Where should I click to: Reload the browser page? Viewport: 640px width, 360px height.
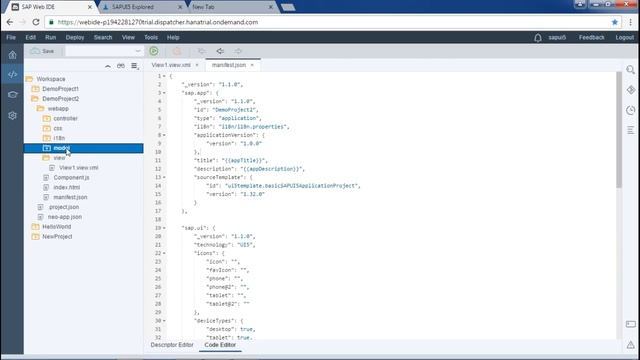click(36, 22)
